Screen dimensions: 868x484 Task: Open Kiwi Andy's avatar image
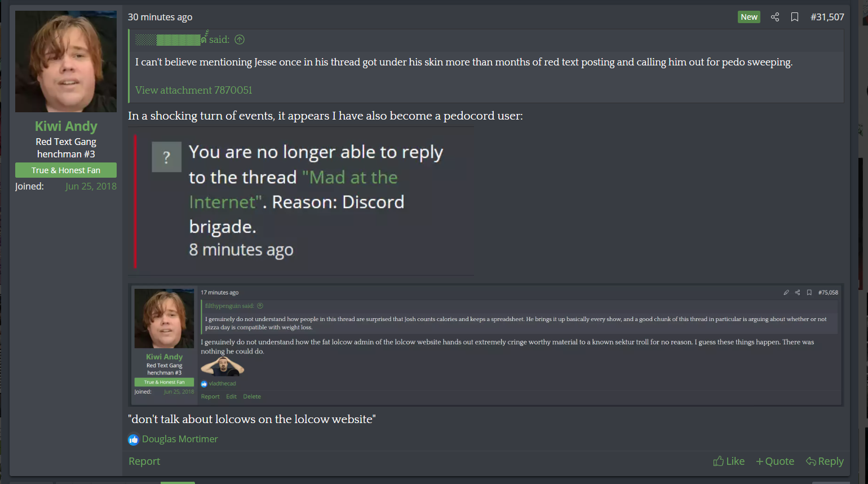[x=66, y=61]
